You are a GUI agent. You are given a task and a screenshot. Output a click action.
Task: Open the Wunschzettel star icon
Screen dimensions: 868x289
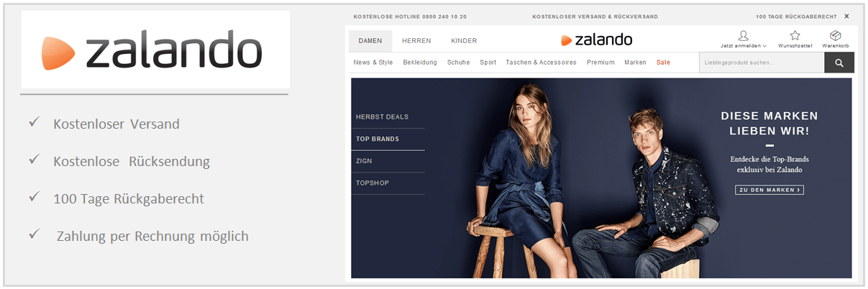[795, 35]
